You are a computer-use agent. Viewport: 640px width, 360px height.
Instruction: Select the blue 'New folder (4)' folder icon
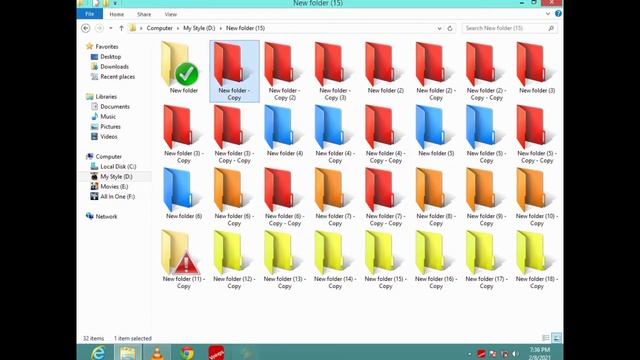tap(283, 127)
